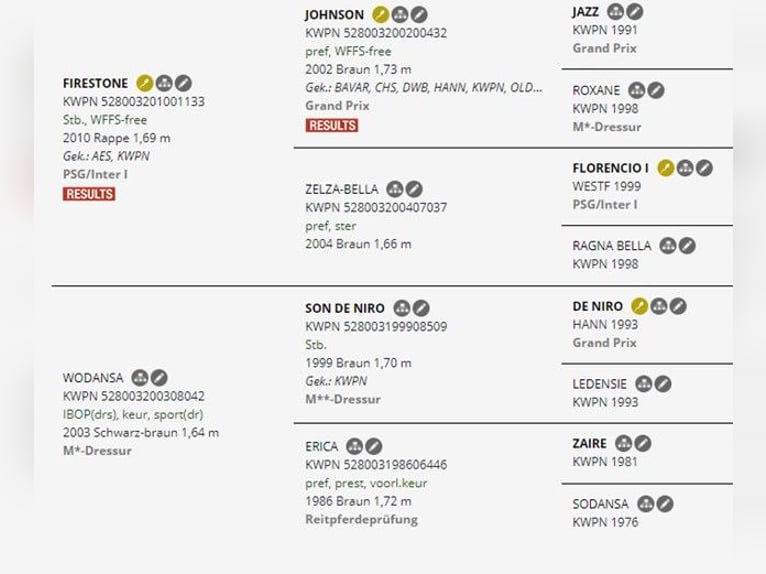Click the yellow icon next to DE NIRO
The image size is (766, 574).
(639, 306)
